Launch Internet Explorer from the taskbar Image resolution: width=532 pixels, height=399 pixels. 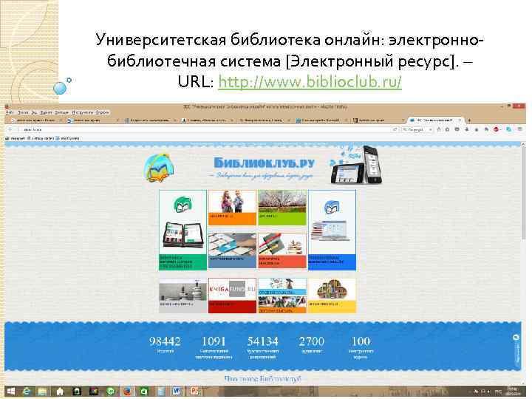pos(27,392)
